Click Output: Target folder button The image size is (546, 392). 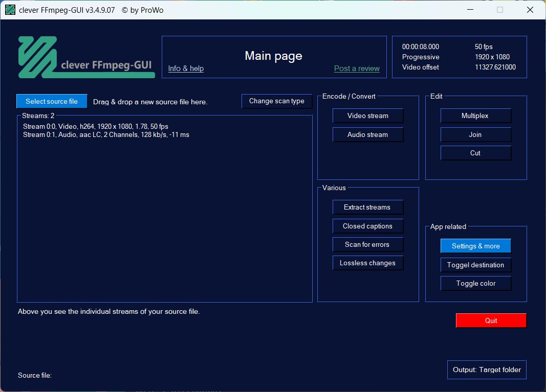(x=487, y=370)
